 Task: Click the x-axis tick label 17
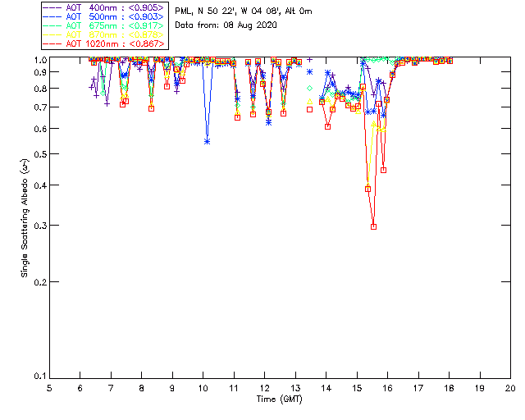pyautogui.click(x=418, y=388)
